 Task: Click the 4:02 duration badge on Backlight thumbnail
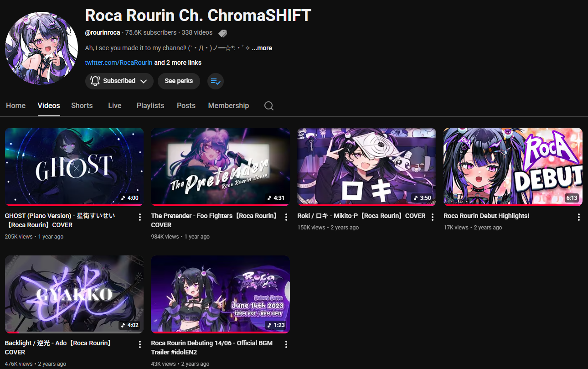tap(130, 325)
